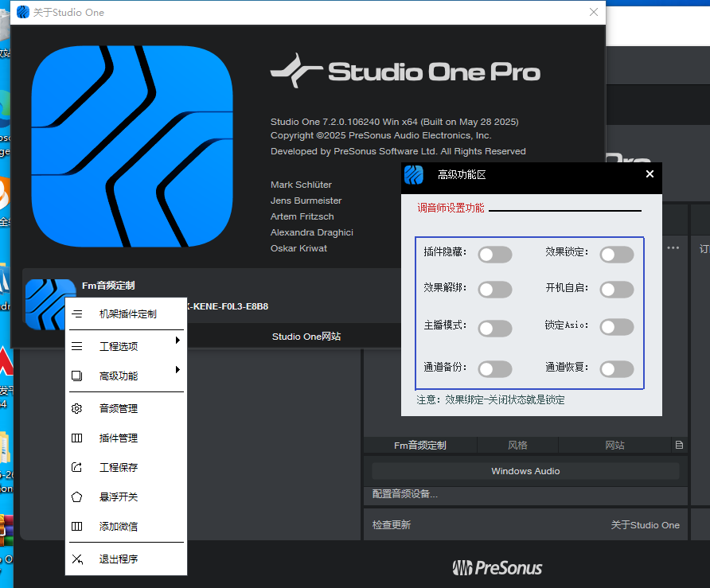Click the columns icon beside 添加微信
The width and height of the screenshot is (710, 588).
click(x=77, y=526)
